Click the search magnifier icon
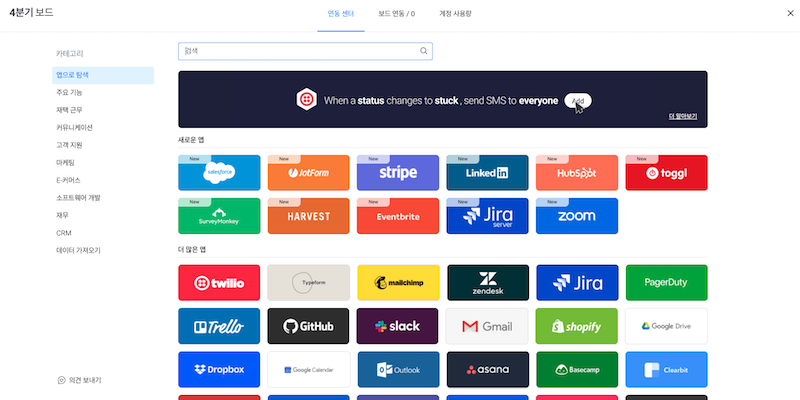The height and width of the screenshot is (400, 800). pyautogui.click(x=423, y=51)
